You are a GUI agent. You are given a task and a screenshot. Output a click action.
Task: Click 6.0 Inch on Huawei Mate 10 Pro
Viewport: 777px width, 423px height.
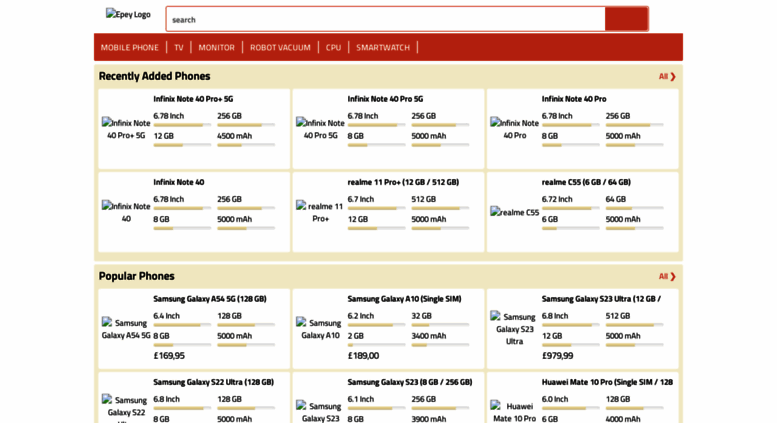point(555,399)
